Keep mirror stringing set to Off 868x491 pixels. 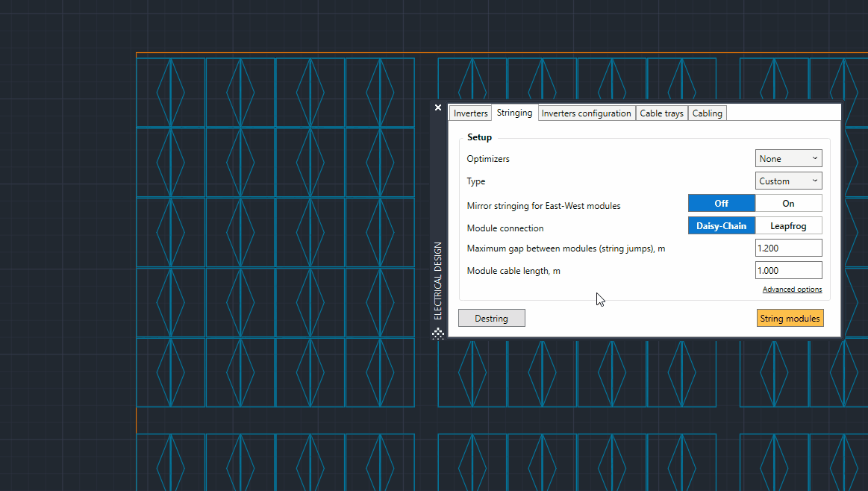click(722, 202)
